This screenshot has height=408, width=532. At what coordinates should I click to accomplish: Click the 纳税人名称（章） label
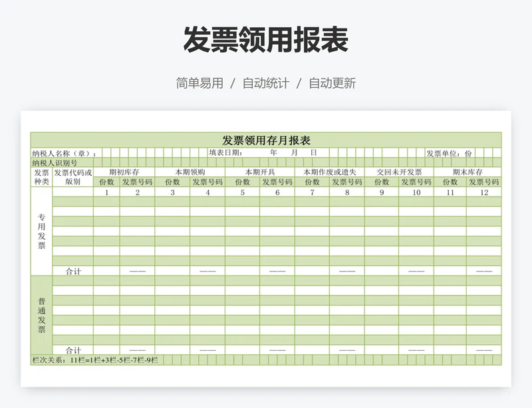(65, 154)
